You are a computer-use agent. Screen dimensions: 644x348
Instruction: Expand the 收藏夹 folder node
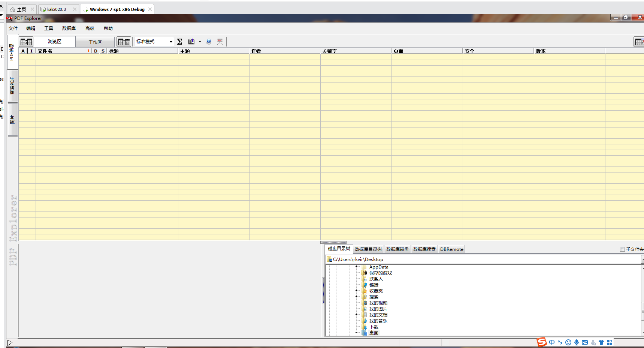click(x=357, y=291)
